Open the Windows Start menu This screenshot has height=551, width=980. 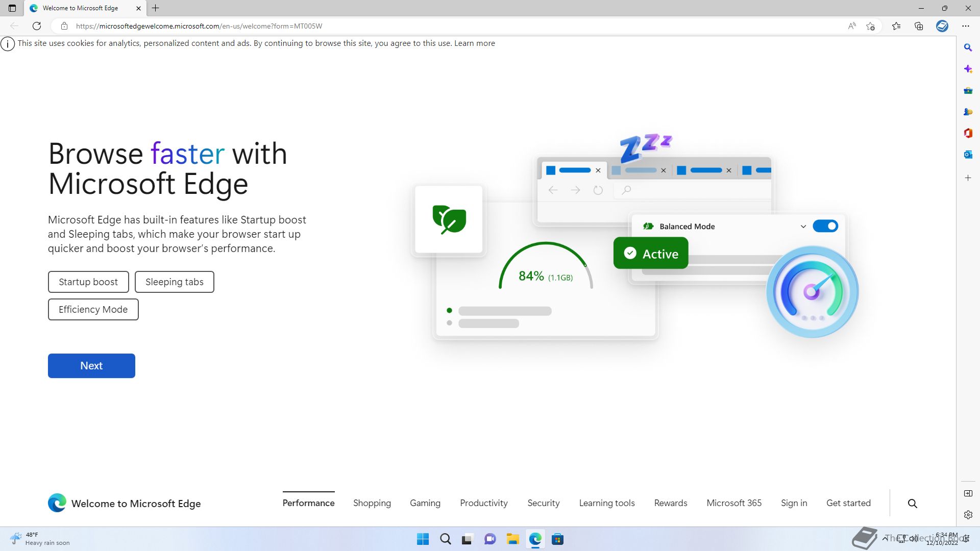[423, 539]
